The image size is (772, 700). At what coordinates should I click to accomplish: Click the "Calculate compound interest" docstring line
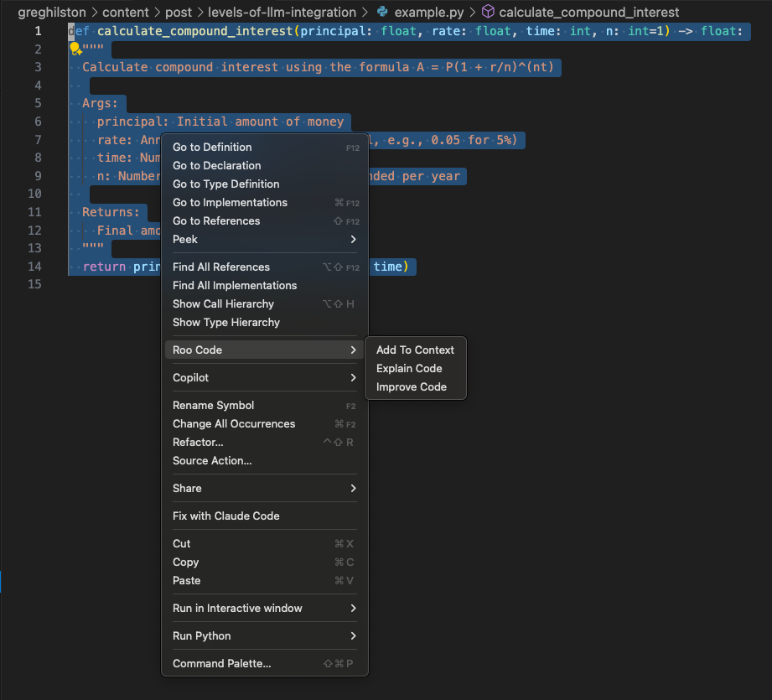pyautogui.click(x=318, y=67)
